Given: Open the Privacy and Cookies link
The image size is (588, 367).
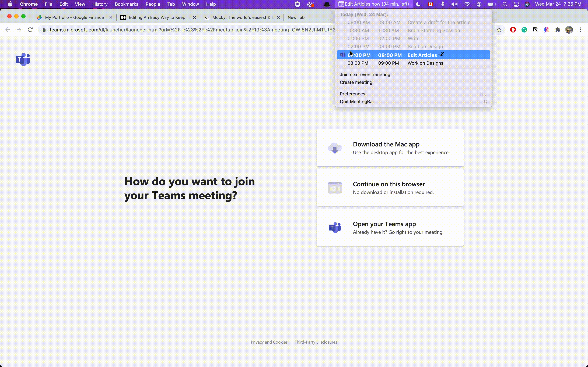Looking at the screenshot, I should 269,342.
